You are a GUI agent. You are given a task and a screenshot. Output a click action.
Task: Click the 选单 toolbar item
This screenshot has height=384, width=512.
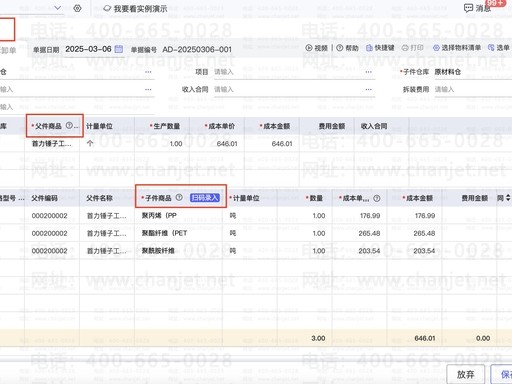pyautogui.click(x=499, y=48)
